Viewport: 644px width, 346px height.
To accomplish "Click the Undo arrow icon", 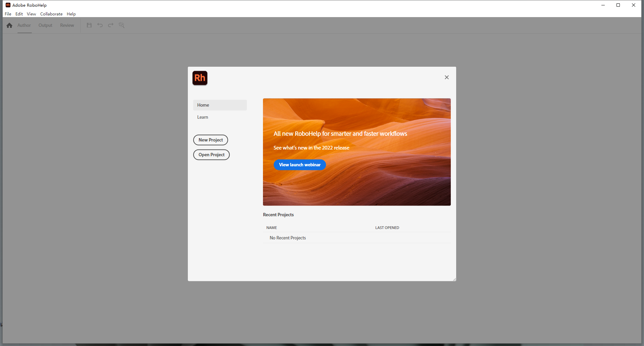I will tap(100, 25).
